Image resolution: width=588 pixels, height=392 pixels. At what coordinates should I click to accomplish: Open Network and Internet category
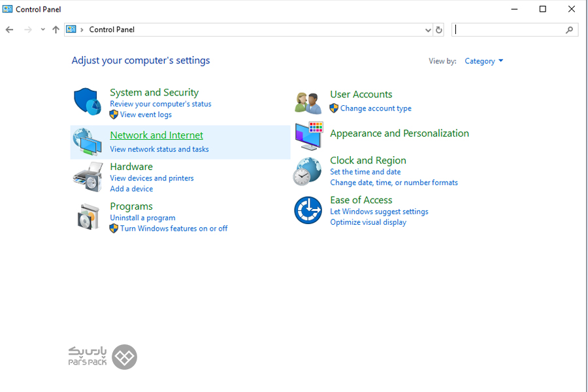click(x=156, y=135)
